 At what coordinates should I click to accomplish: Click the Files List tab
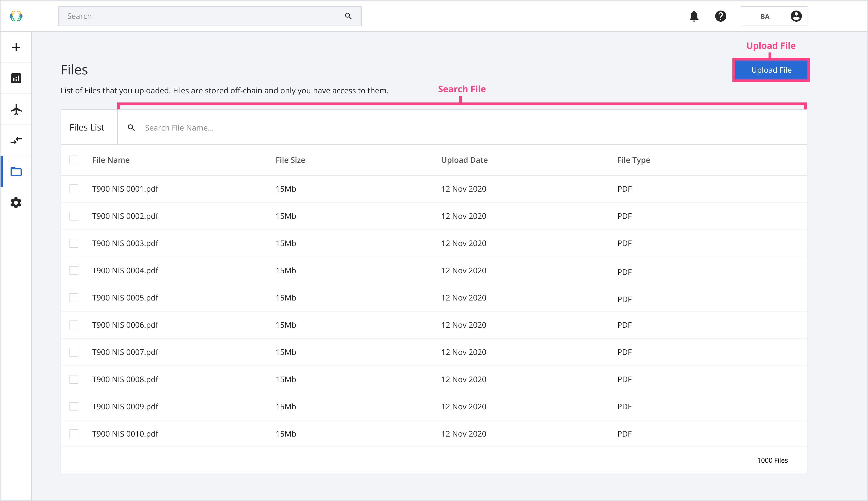tap(87, 127)
